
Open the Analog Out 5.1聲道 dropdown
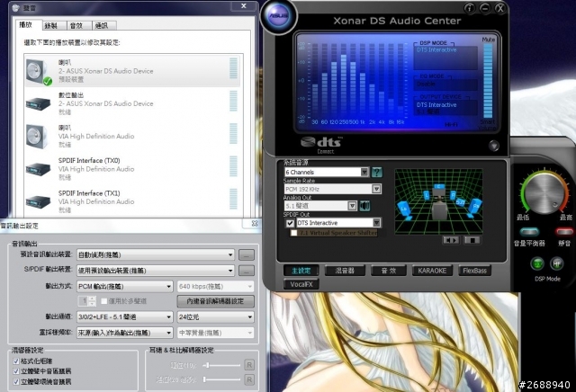click(x=320, y=206)
